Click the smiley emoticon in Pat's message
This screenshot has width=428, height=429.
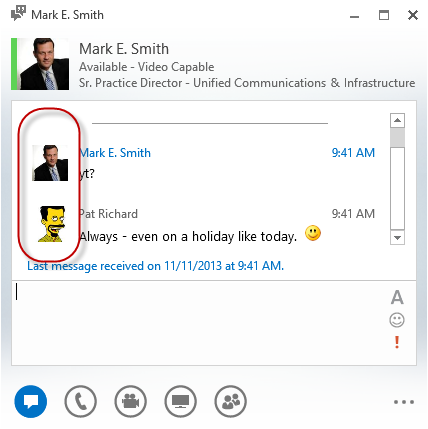pos(313,233)
